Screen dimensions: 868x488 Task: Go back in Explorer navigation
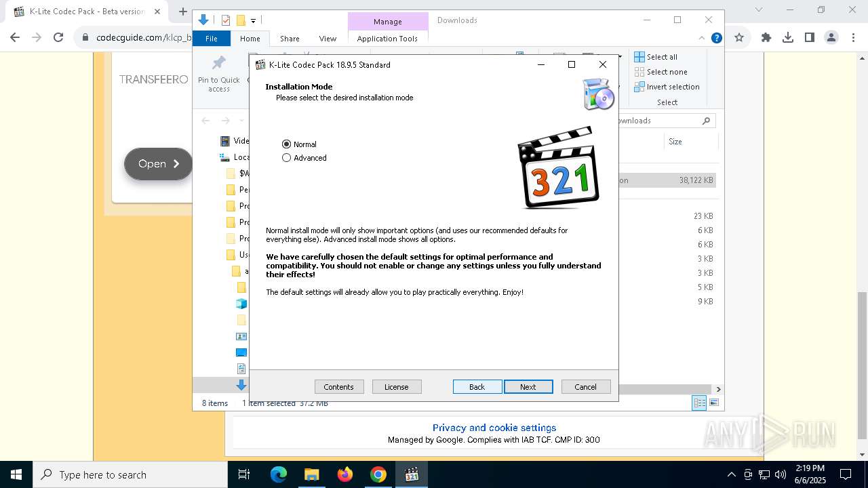click(205, 121)
